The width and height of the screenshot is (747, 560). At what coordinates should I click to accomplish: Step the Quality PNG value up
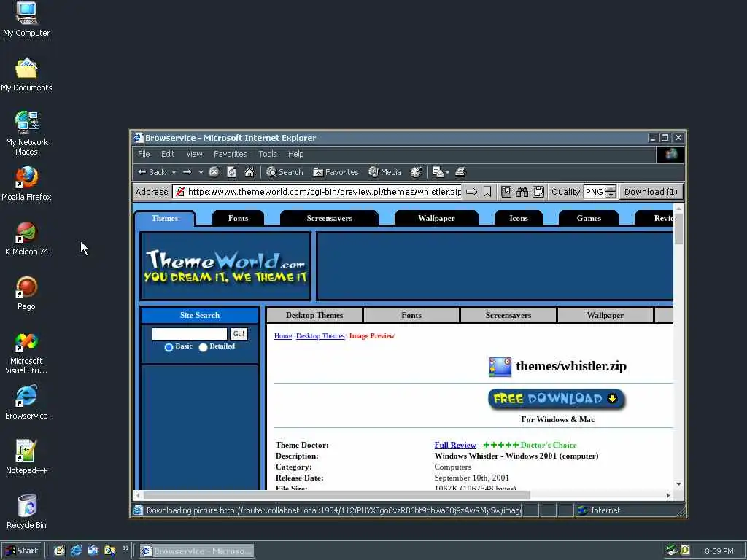click(x=611, y=188)
